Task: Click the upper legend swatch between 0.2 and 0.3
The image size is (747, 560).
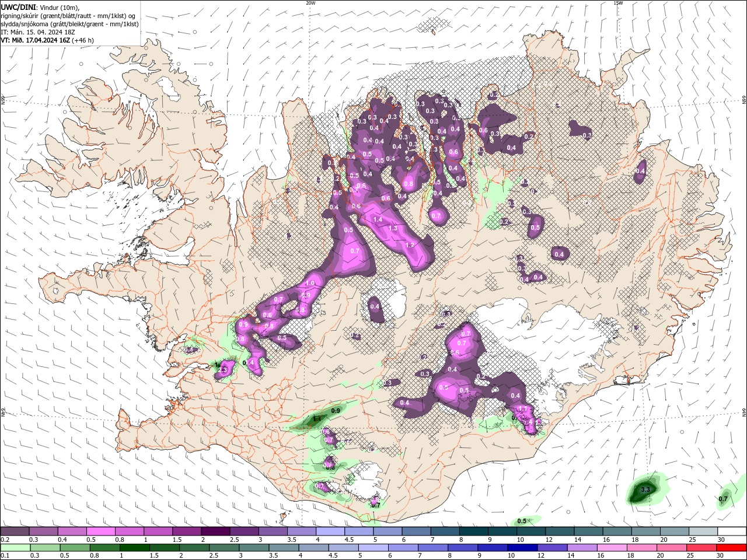Action: (15, 531)
